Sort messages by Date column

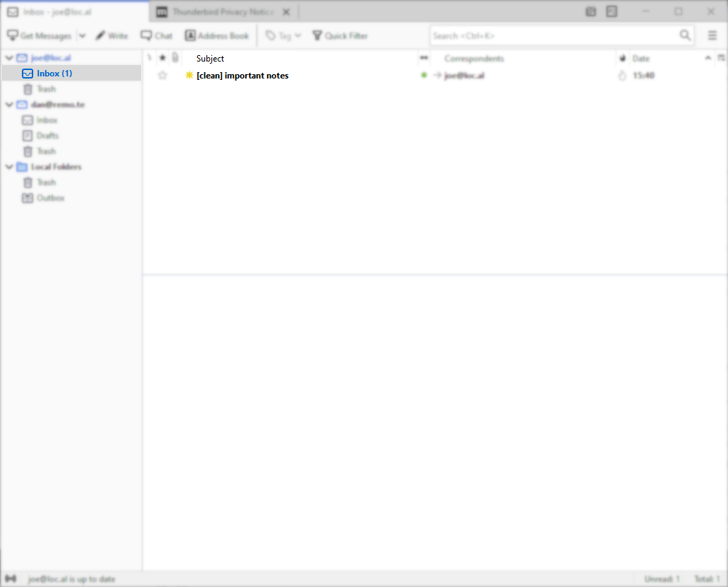click(x=672, y=58)
